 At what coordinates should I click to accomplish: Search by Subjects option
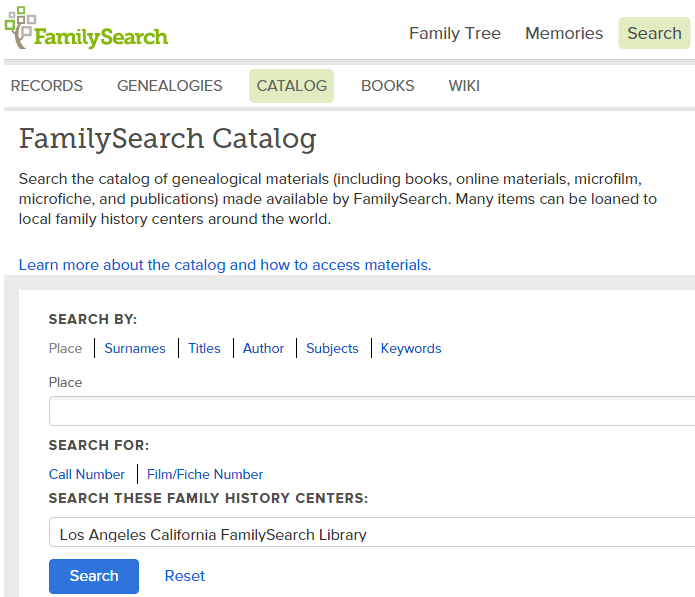pos(332,348)
